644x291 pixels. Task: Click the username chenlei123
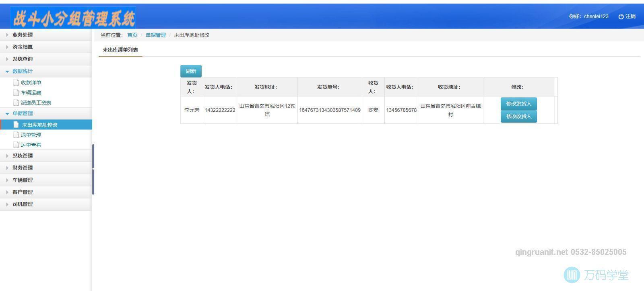pyautogui.click(x=596, y=16)
